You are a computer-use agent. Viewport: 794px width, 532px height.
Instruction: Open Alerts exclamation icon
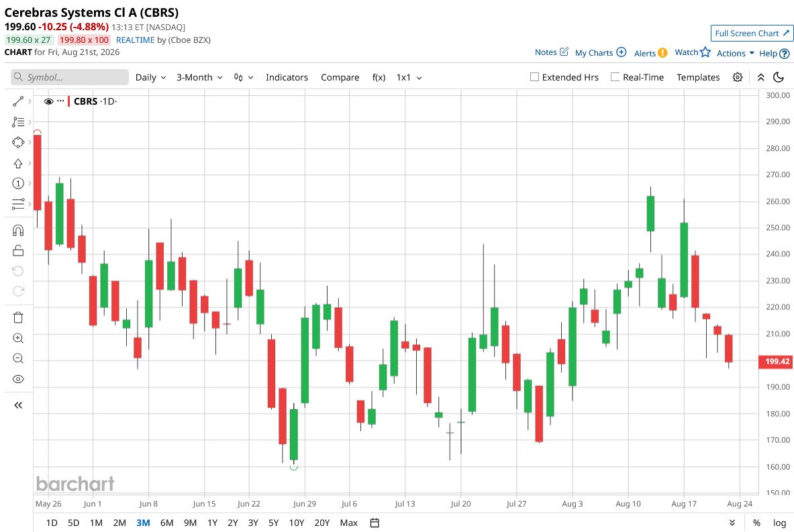663,52
